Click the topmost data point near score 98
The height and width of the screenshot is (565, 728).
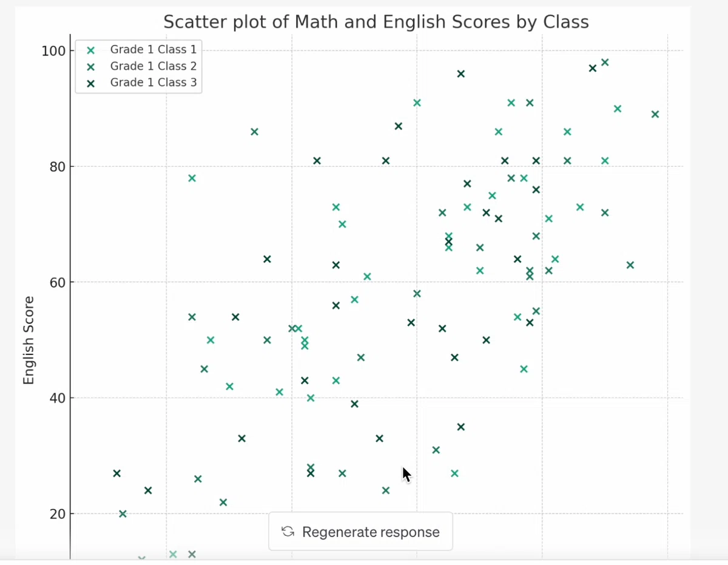(x=605, y=63)
